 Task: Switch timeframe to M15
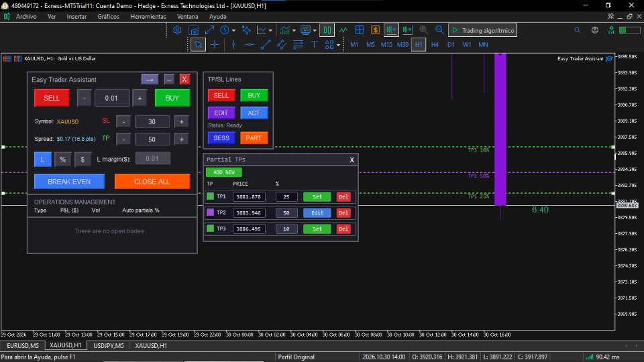(x=386, y=45)
